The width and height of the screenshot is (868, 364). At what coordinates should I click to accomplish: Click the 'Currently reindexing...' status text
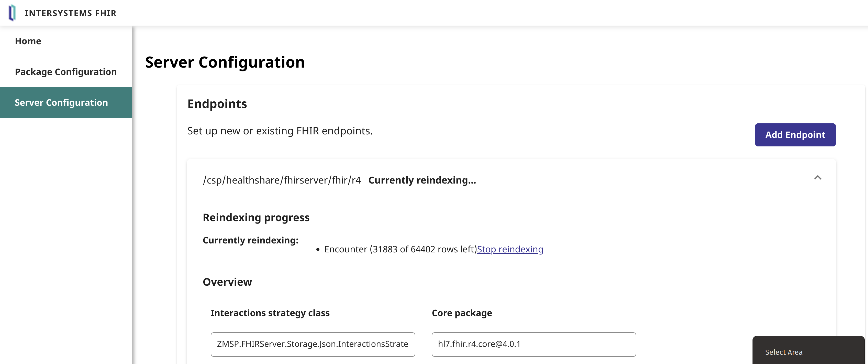tap(422, 180)
